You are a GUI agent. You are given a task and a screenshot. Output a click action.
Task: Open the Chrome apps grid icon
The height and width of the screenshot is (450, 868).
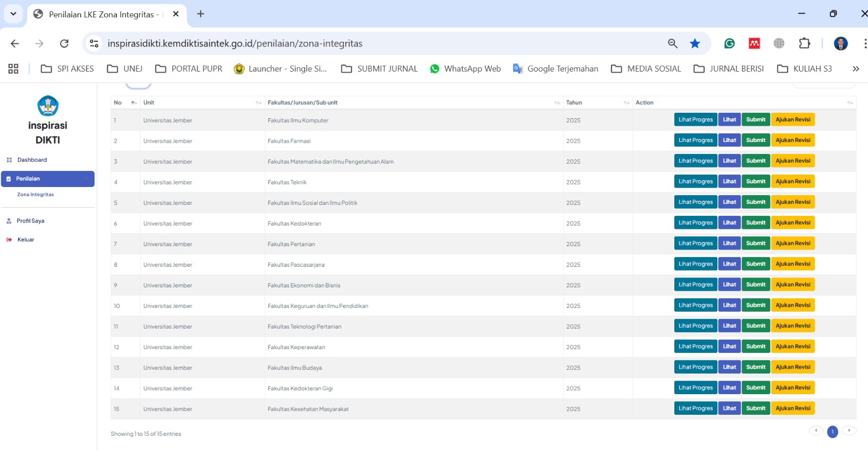point(14,69)
